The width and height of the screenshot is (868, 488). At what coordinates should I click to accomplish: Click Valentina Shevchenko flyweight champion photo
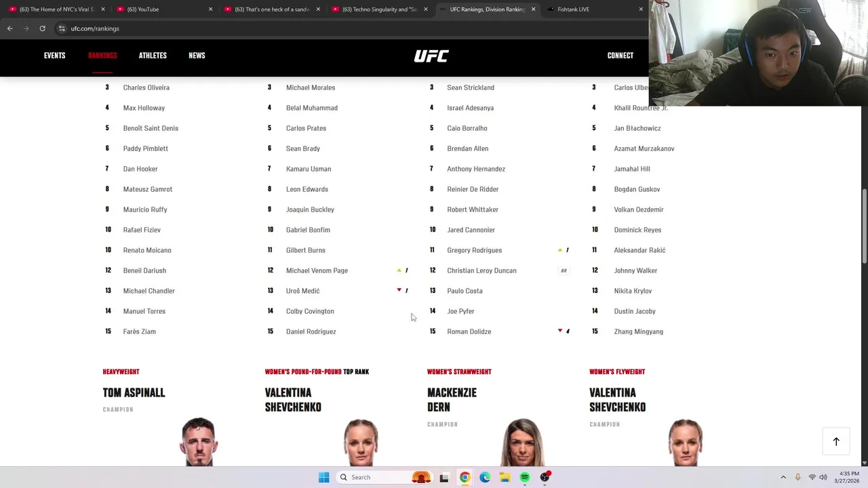tap(685, 442)
